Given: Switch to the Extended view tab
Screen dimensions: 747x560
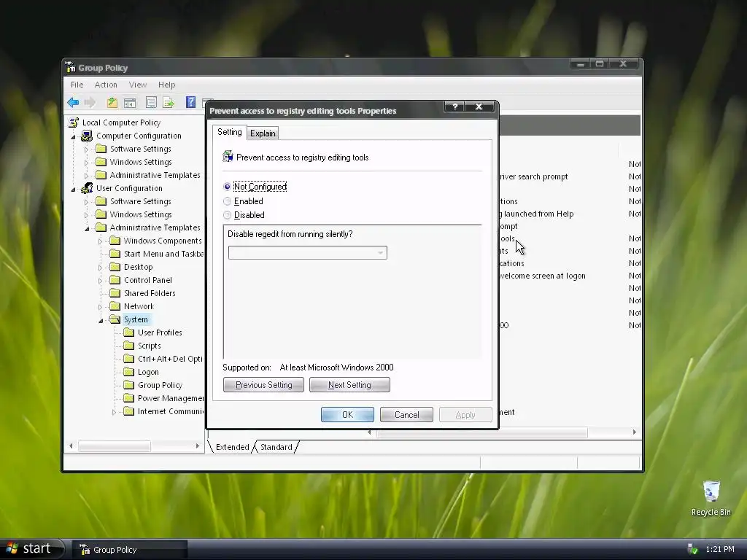Looking at the screenshot, I should coord(232,447).
